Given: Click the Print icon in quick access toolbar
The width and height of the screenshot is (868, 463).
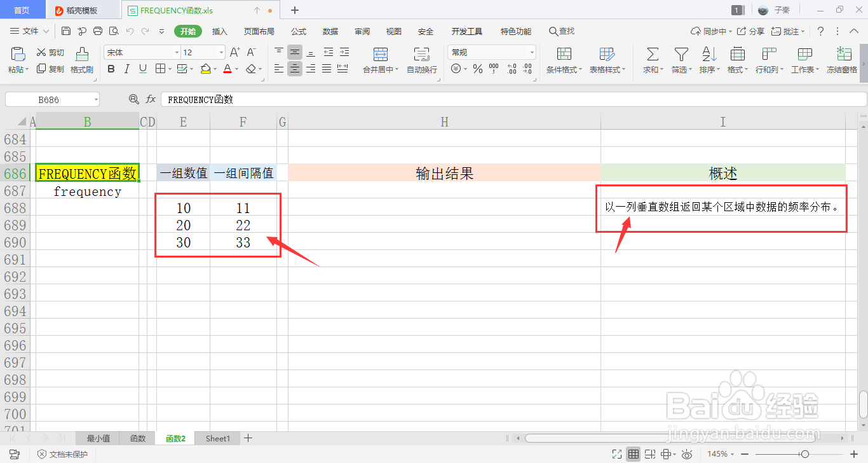Looking at the screenshot, I should (98, 31).
